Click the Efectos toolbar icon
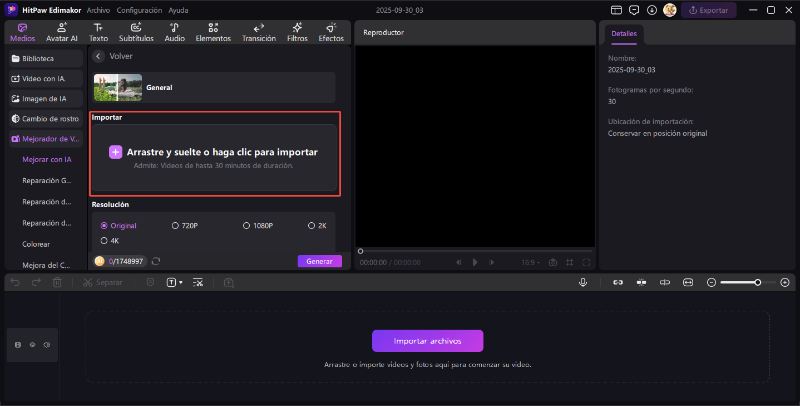Screen dimensions: 800x406 [x=330, y=32]
